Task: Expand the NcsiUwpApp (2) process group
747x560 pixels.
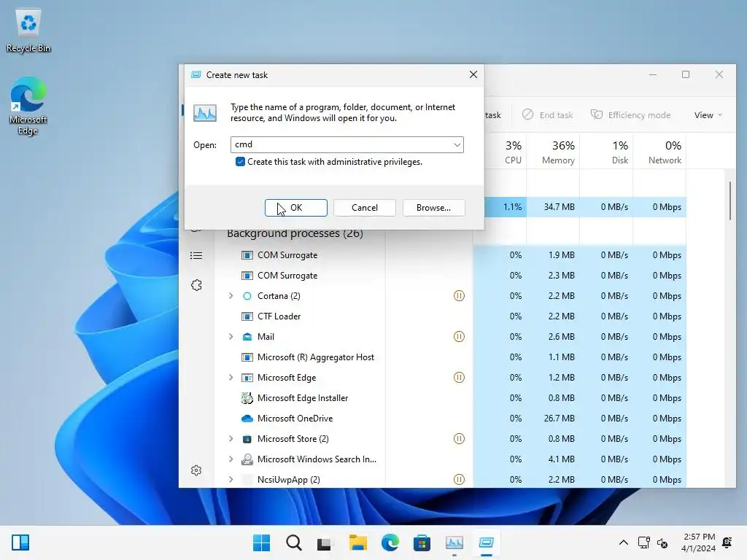Action: [x=231, y=480]
